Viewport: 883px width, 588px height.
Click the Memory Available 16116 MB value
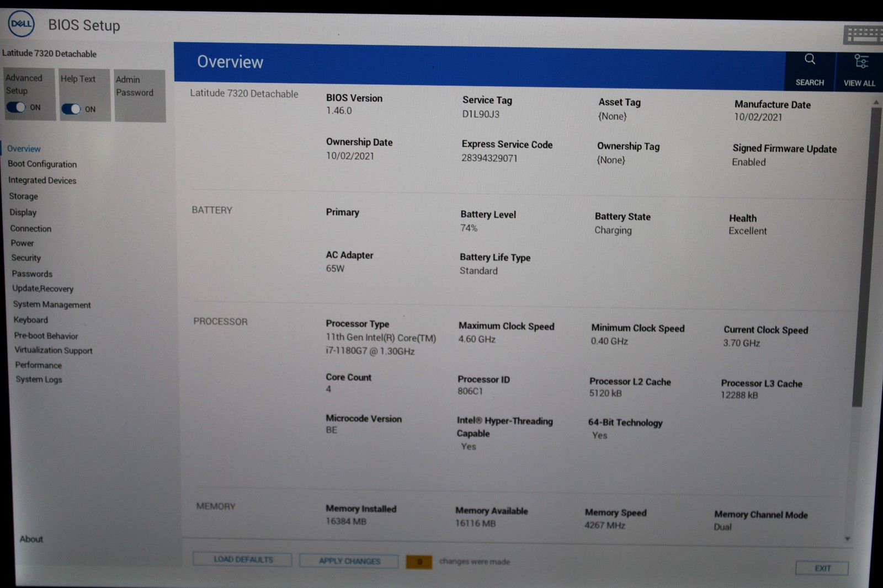tap(476, 523)
